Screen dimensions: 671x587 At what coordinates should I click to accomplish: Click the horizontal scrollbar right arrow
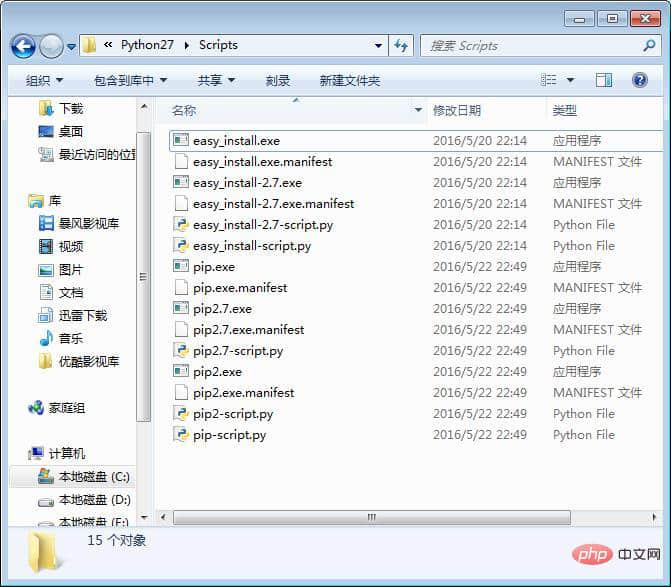(x=654, y=517)
